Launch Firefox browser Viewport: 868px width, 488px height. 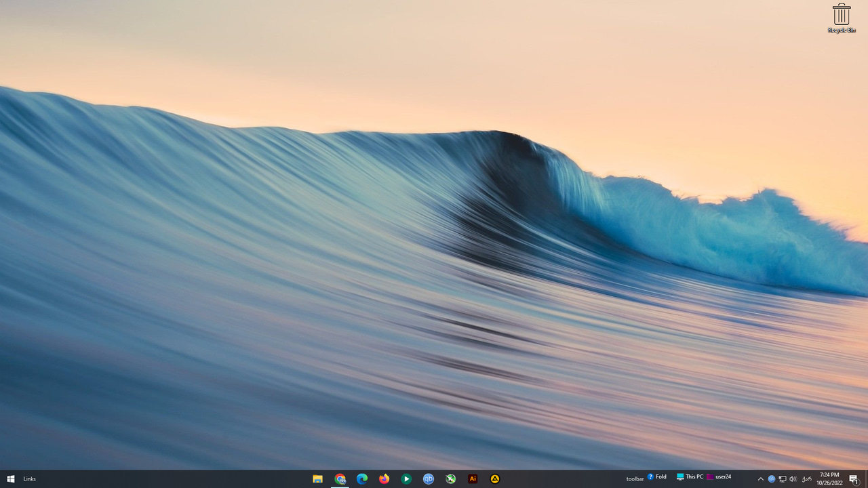[384, 479]
